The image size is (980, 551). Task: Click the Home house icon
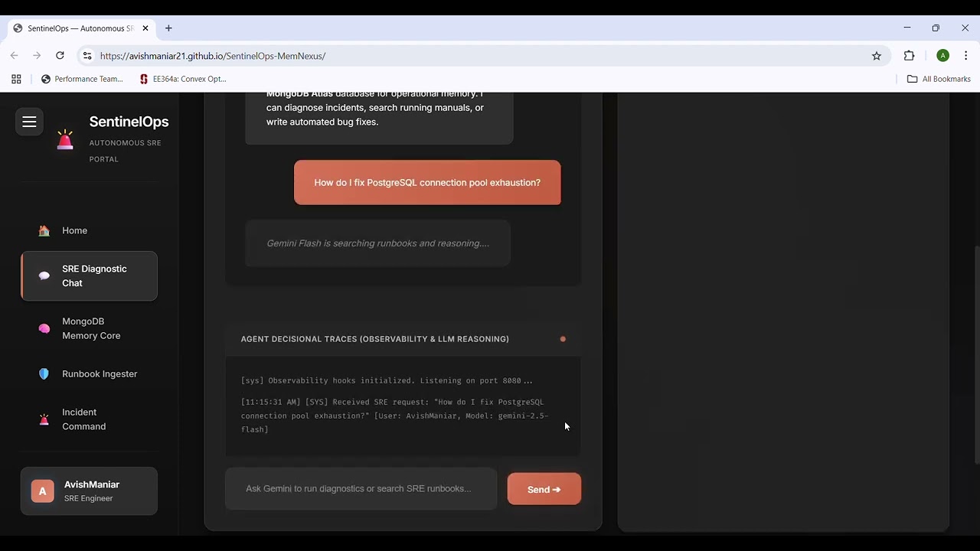point(44,230)
